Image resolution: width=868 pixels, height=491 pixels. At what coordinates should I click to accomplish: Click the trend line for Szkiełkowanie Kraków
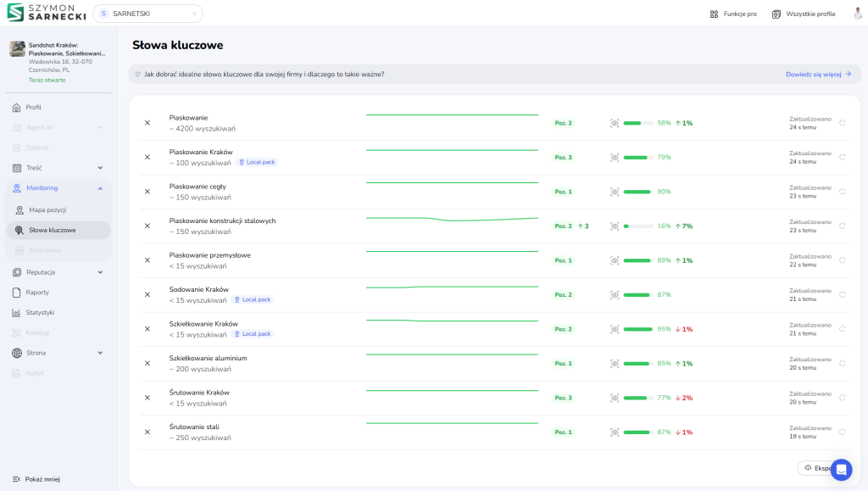click(x=452, y=321)
